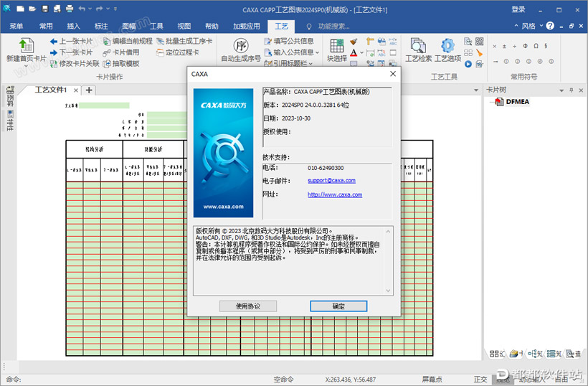Pin the 卡片树 panel
Screen dimensions: 588x386
click(571, 90)
